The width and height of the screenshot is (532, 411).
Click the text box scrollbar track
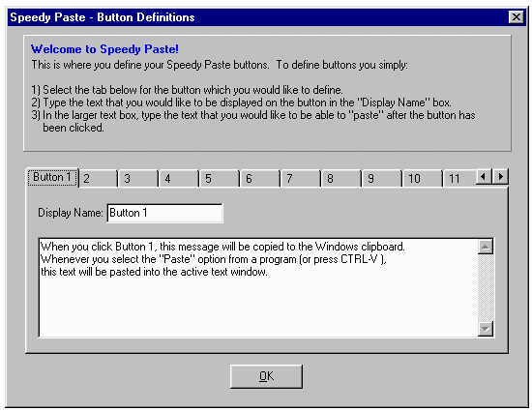[x=486, y=287]
